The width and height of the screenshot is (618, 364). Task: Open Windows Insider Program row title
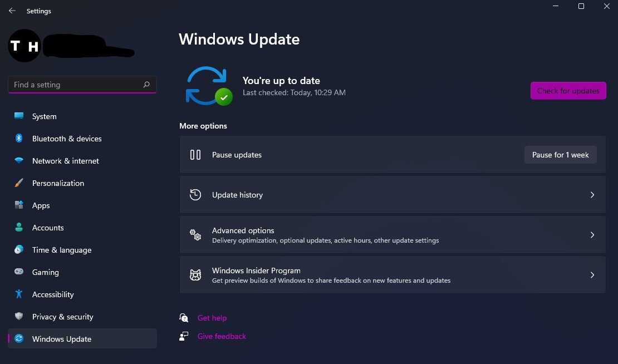[256, 270]
